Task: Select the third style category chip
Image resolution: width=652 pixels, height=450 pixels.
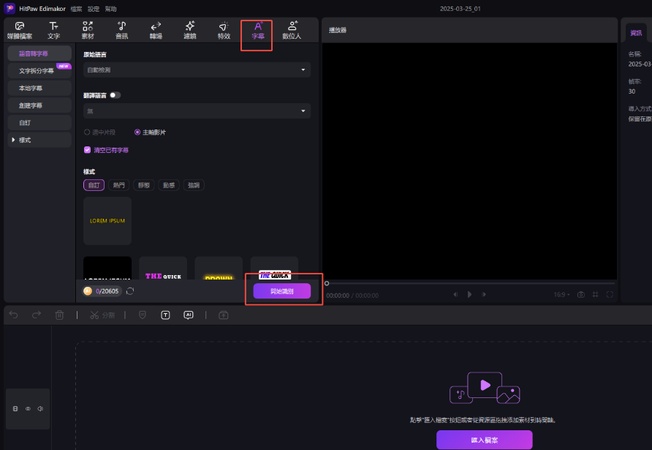Action: tap(144, 185)
